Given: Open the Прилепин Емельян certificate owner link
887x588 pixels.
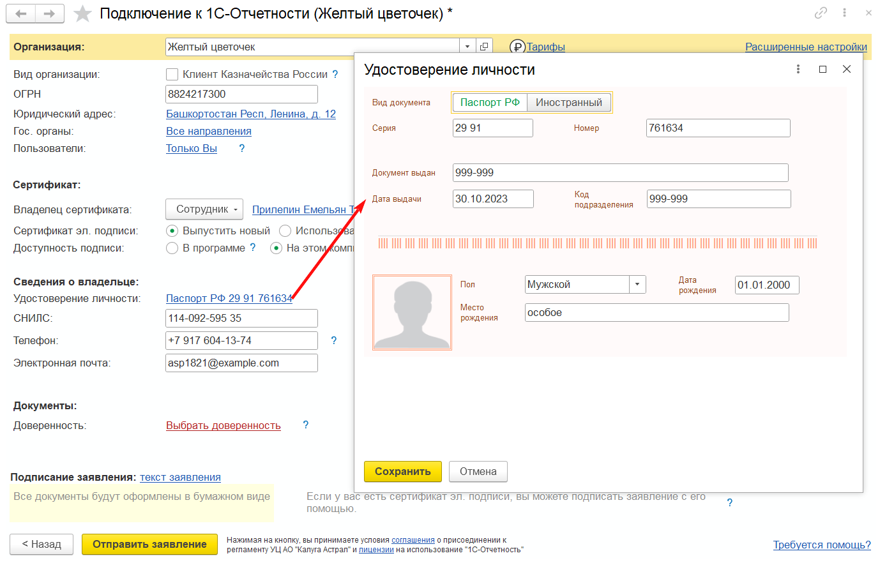Looking at the screenshot, I should (303, 209).
